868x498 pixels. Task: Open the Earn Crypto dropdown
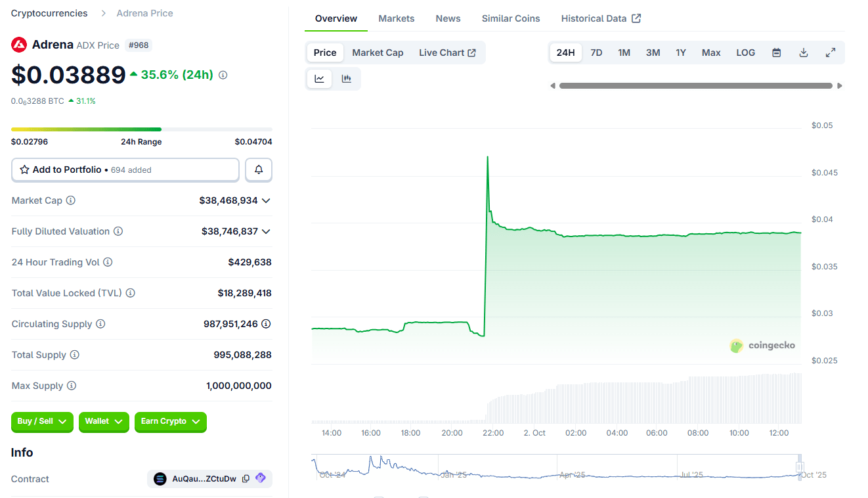click(x=171, y=422)
